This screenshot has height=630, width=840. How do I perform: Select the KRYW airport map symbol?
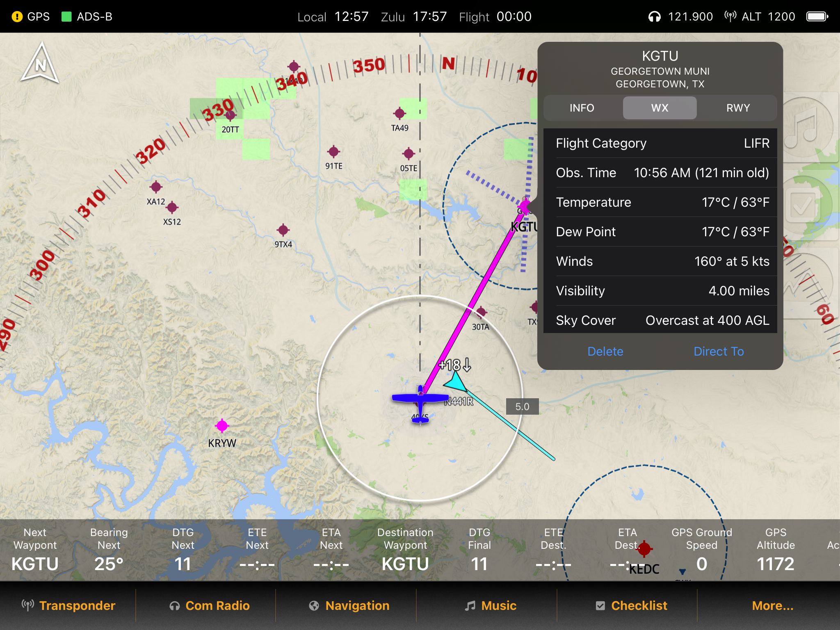coord(222,426)
